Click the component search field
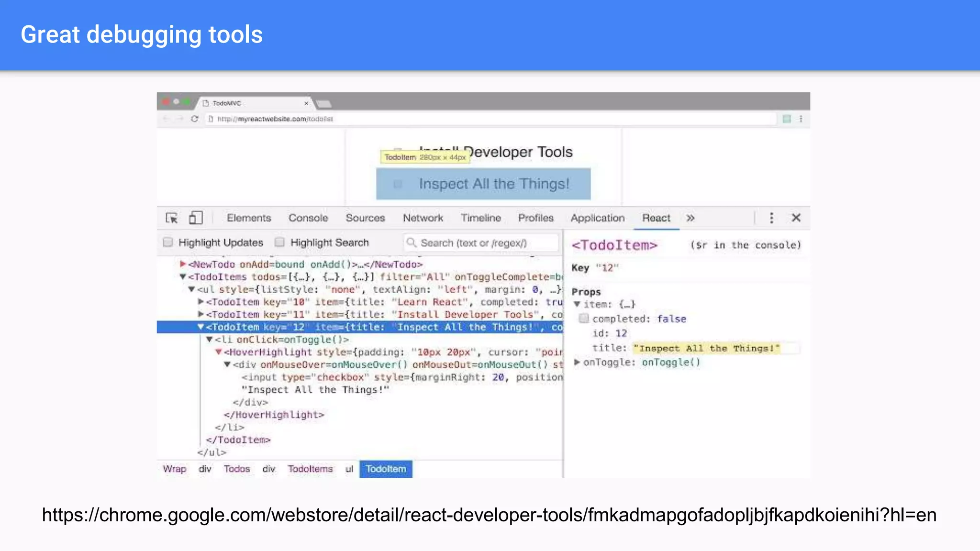 point(481,242)
